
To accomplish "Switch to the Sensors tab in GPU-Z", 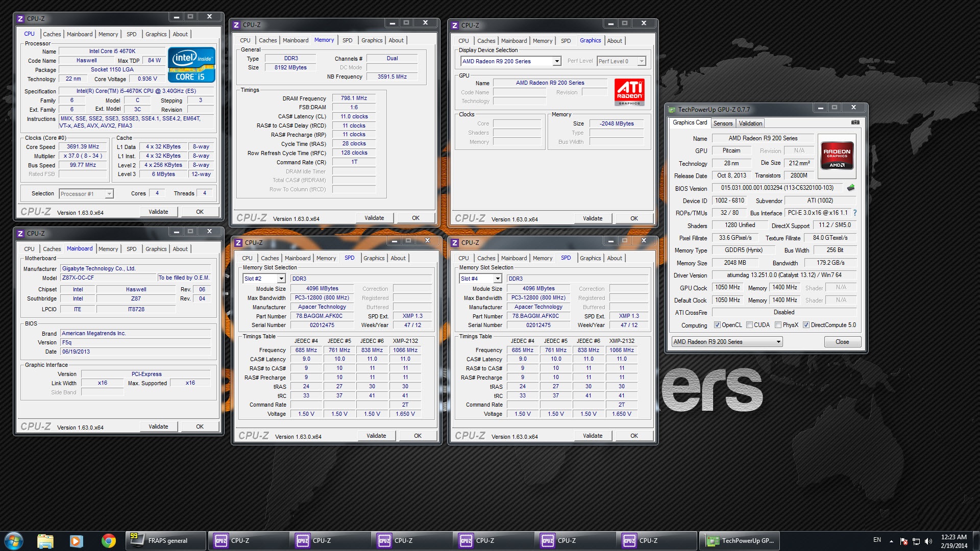I will [x=723, y=123].
